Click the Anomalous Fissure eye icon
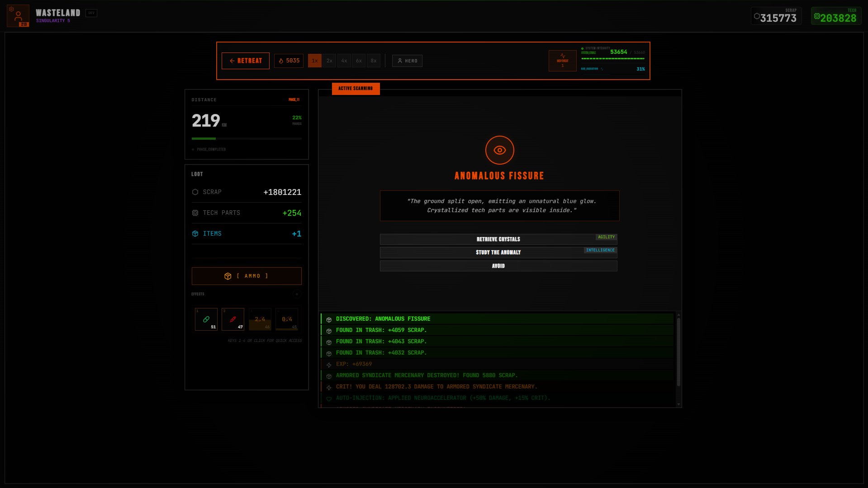The width and height of the screenshot is (868, 488). coord(500,150)
